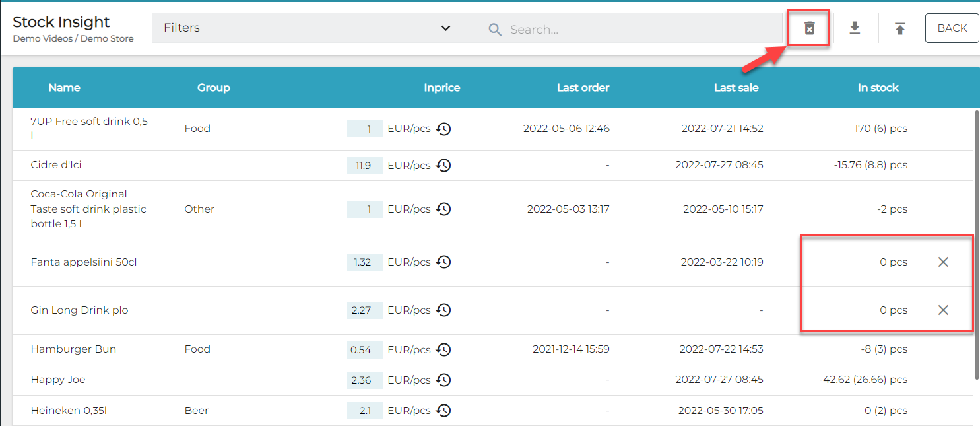The image size is (980, 426).
Task: Sort by the Last sale column header
Action: [736, 87]
